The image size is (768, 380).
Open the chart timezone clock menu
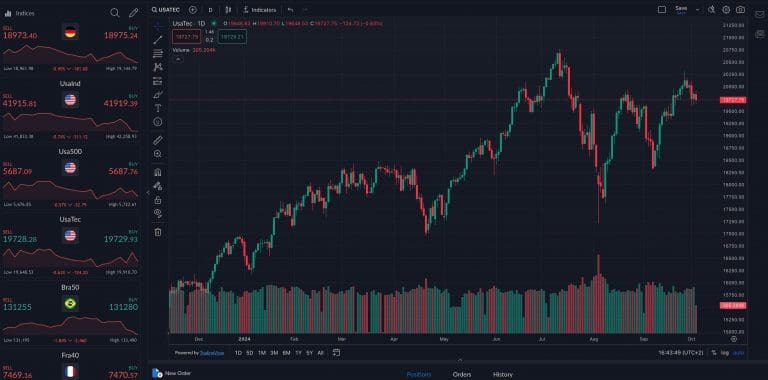(x=682, y=353)
